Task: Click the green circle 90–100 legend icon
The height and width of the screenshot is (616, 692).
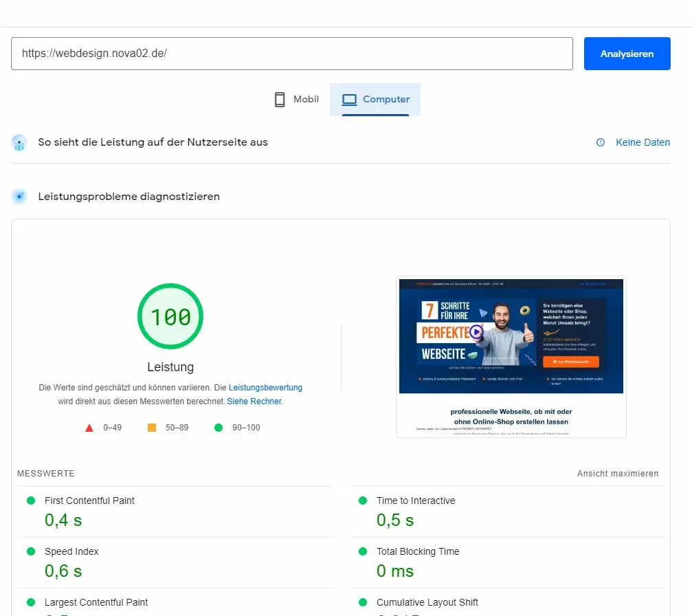Action: (219, 428)
